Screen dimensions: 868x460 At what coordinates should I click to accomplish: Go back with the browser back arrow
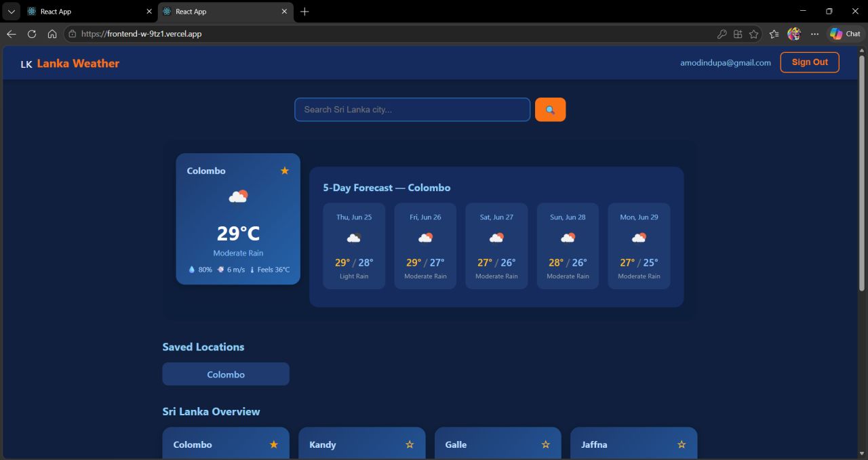(12, 34)
